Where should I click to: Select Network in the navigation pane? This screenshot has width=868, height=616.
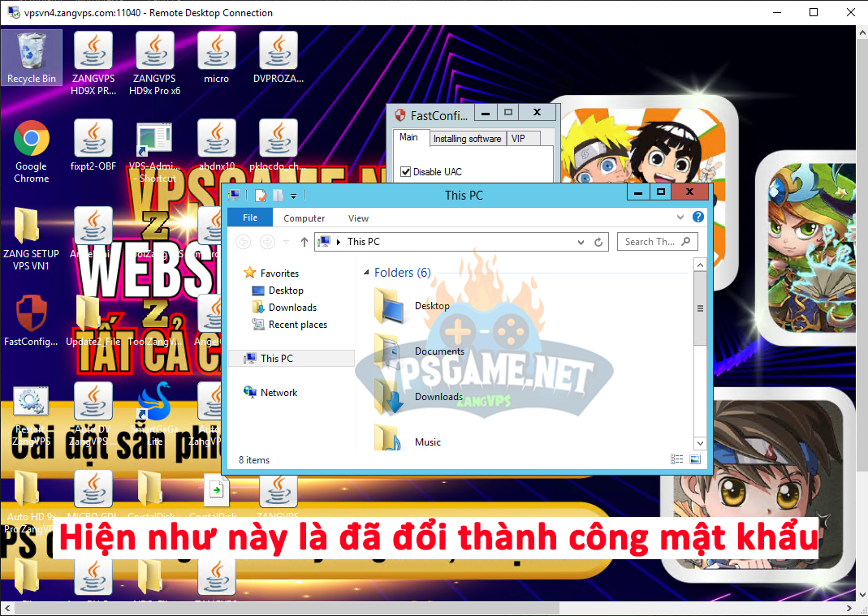279,393
